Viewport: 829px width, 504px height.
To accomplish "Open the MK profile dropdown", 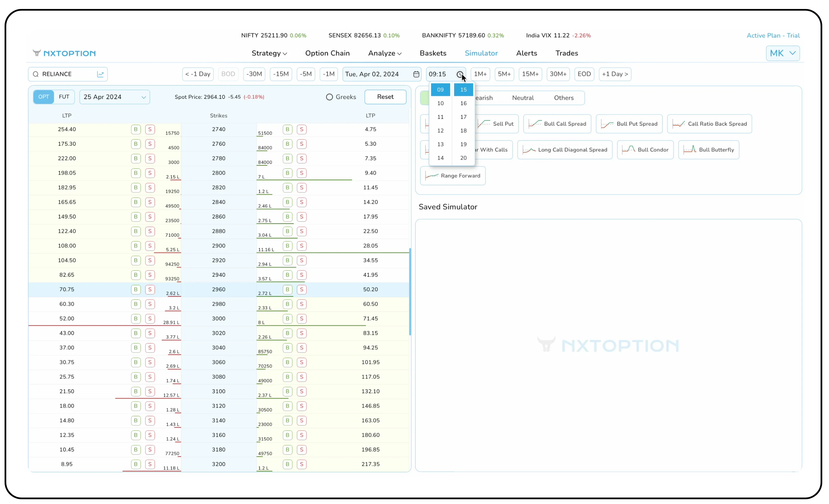I will point(783,53).
